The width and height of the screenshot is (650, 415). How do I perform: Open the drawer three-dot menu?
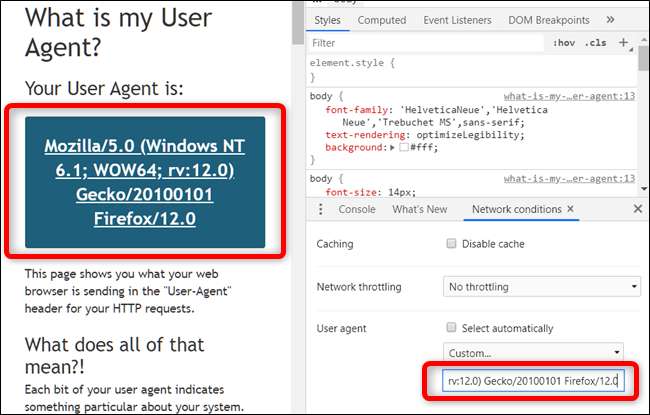pyautogui.click(x=320, y=209)
